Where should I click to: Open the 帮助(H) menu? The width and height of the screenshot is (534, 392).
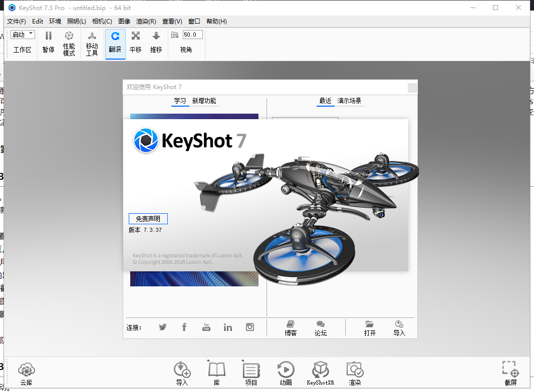tap(216, 22)
